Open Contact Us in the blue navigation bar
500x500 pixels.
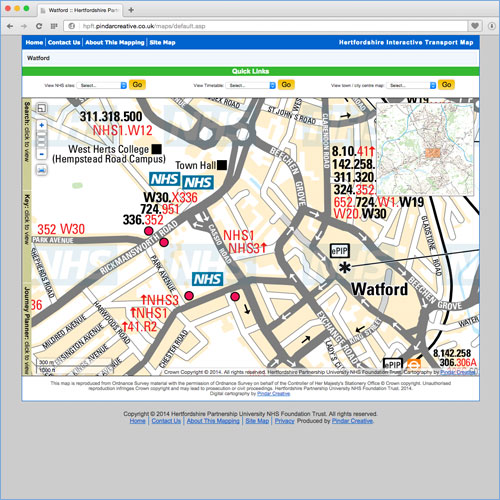pos(64,42)
